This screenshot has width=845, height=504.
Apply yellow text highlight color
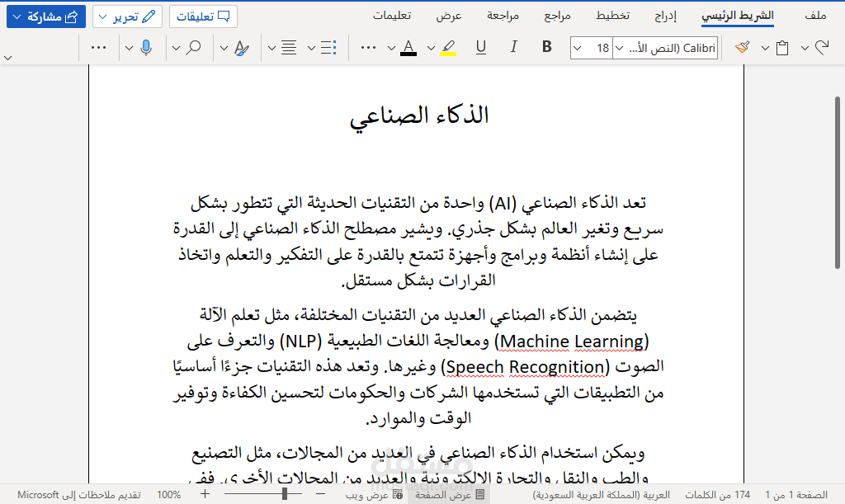point(447,48)
